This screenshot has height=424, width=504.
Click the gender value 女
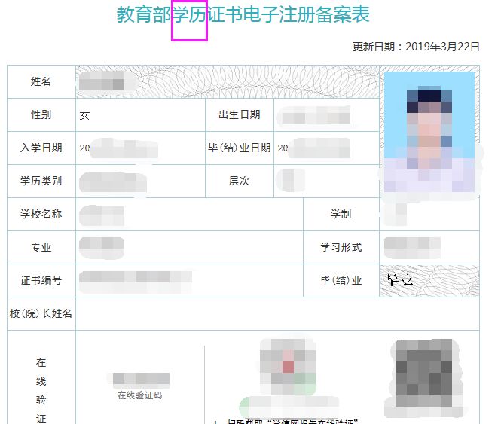[x=84, y=114]
